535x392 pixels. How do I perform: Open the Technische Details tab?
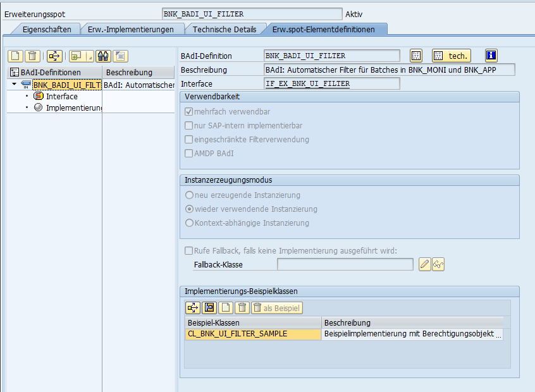tap(224, 29)
